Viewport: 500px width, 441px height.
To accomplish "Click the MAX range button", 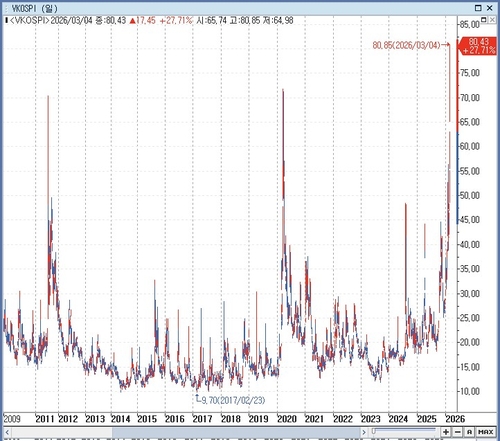I will click(x=486, y=432).
